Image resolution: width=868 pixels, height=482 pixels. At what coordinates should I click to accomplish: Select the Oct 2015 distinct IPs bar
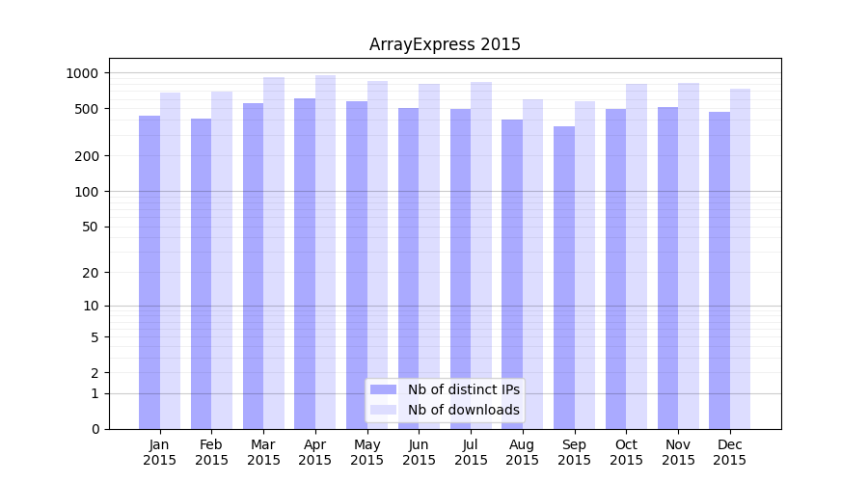click(x=616, y=269)
